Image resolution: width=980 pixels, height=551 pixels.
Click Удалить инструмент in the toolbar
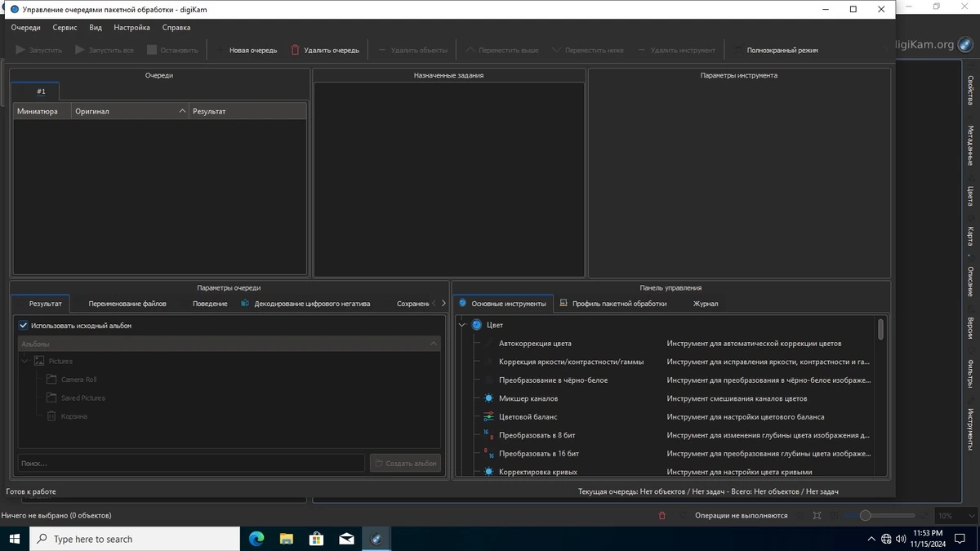pos(675,50)
